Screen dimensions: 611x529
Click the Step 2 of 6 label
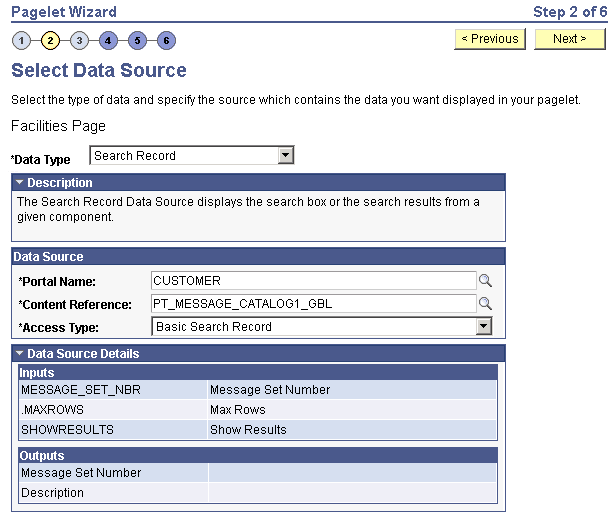coord(570,12)
